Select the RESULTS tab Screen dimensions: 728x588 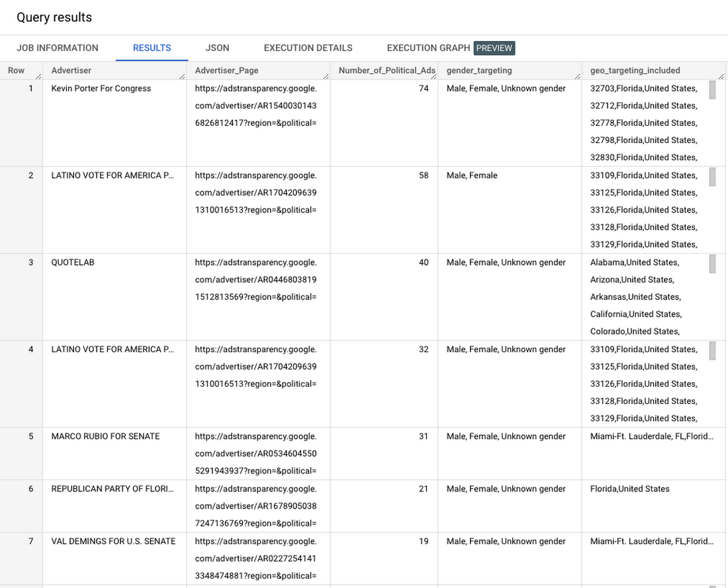click(152, 48)
